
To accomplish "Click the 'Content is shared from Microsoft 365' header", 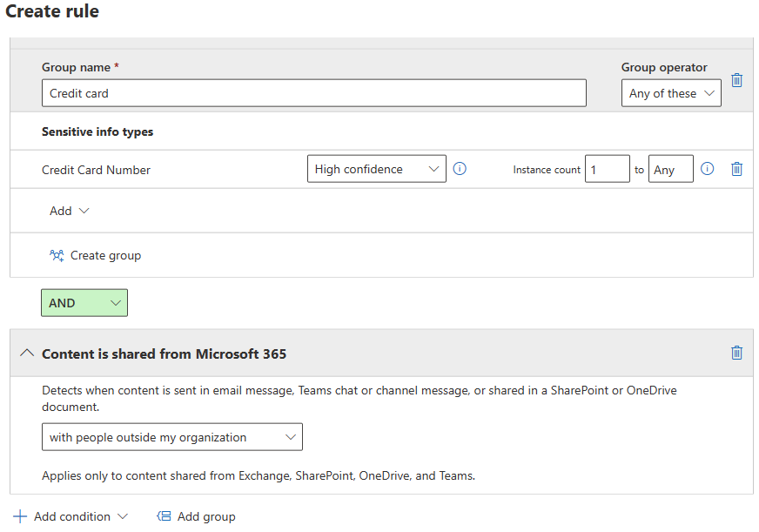I will [164, 354].
